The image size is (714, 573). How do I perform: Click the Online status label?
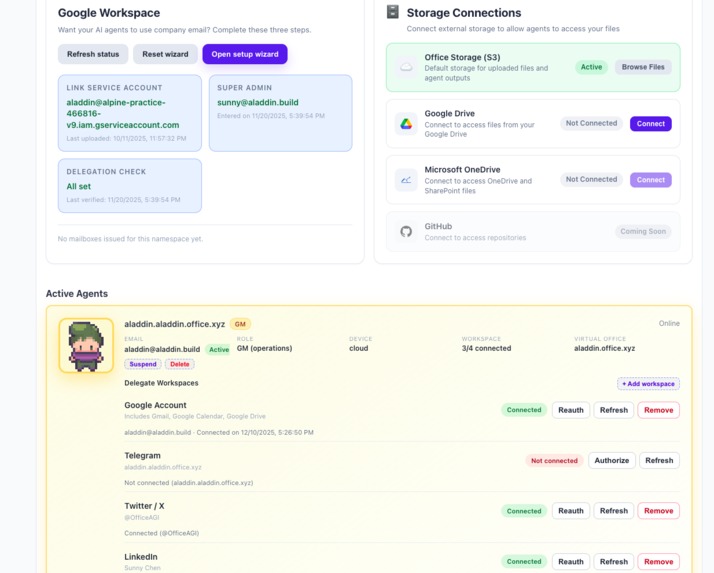click(669, 323)
